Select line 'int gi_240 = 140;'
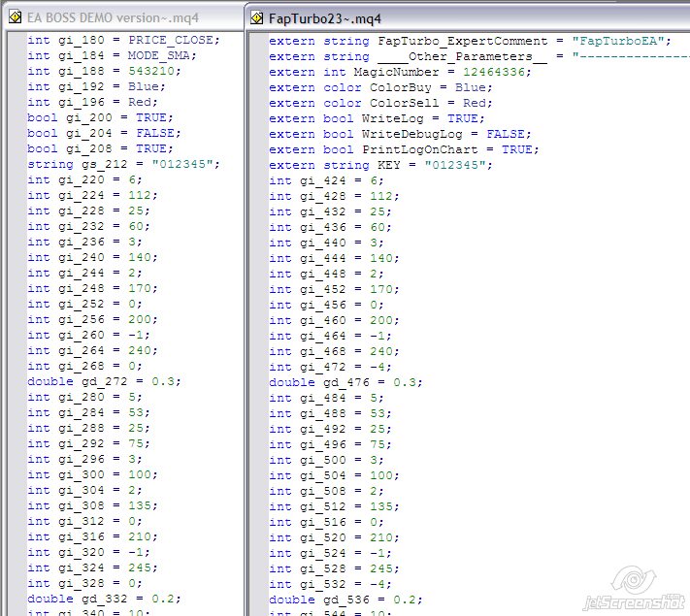Image resolution: width=690 pixels, height=616 pixels. (x=92, y=257)
